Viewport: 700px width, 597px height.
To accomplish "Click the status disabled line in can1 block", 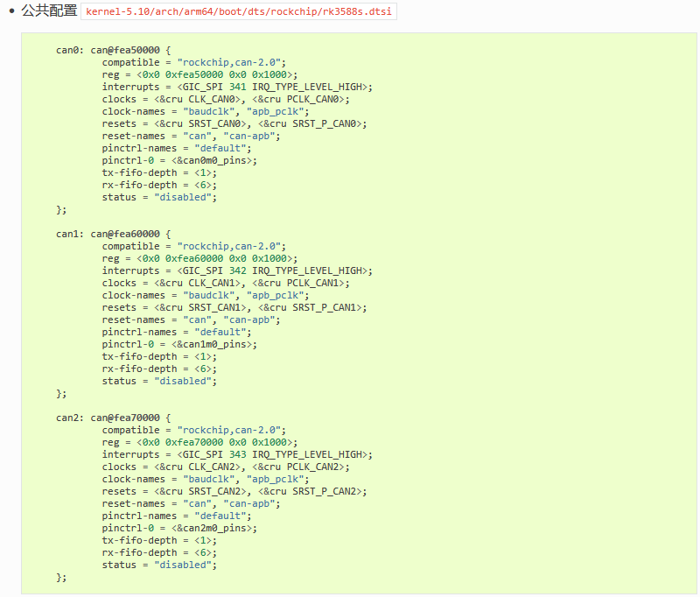I will click(x=159, y=382).
